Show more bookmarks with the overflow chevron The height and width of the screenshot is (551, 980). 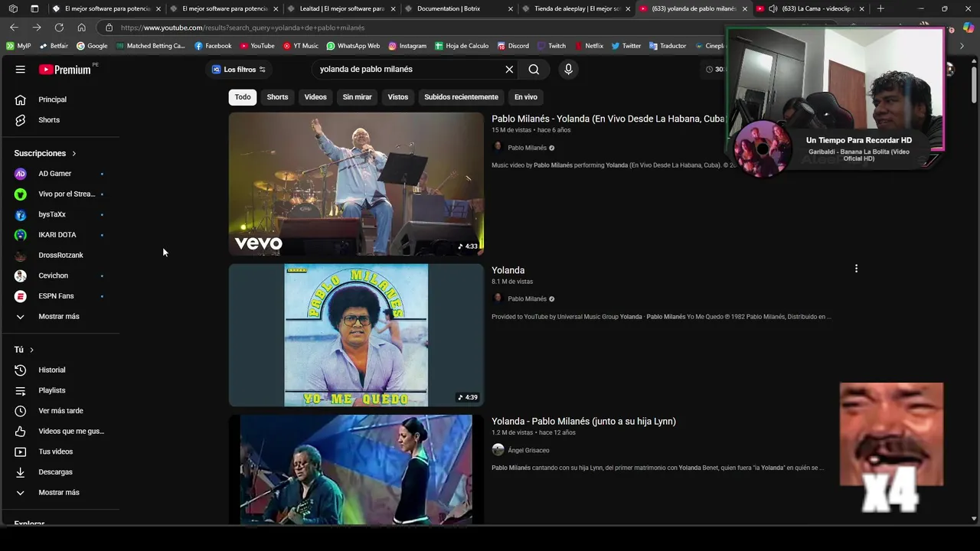click(962, 46)
